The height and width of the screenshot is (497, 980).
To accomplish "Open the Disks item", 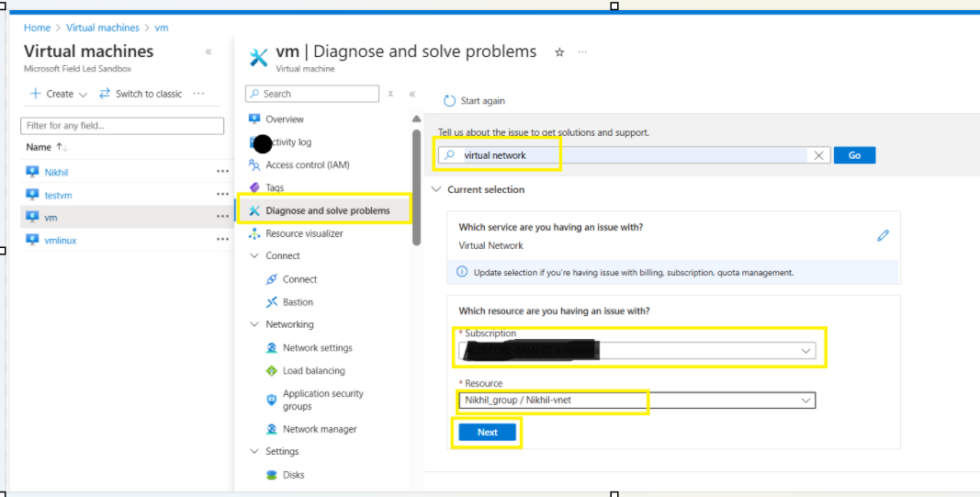I will coord(293,475).
